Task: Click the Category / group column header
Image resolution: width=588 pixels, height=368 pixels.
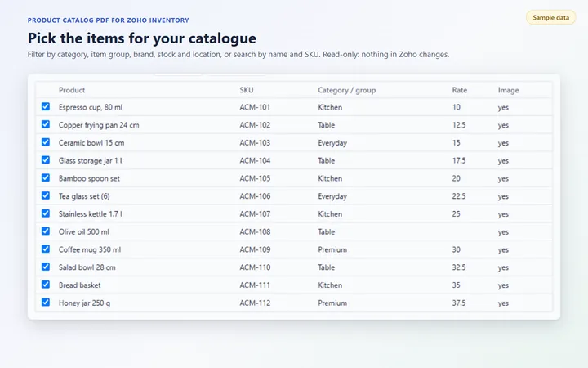Action: (x=347, y=90)
